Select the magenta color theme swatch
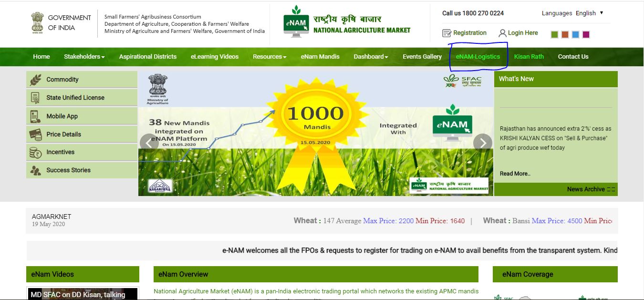644x300 pixels. click(x=586, y=34)
